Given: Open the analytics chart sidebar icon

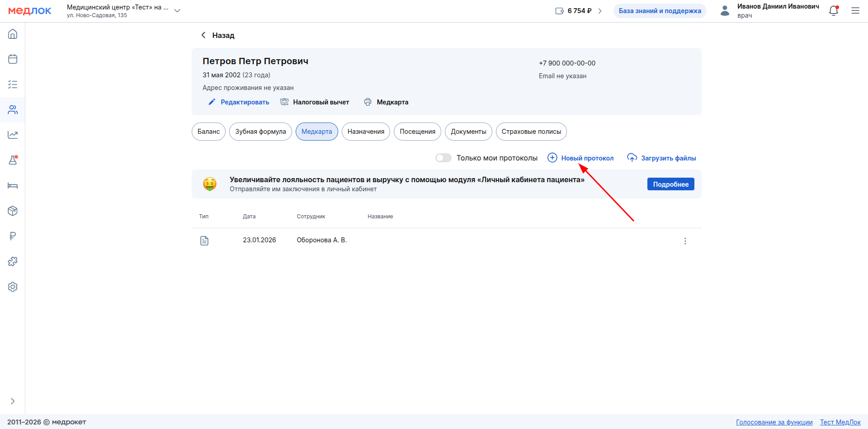Looking at the screenshot, I should [x=13, y=135].
